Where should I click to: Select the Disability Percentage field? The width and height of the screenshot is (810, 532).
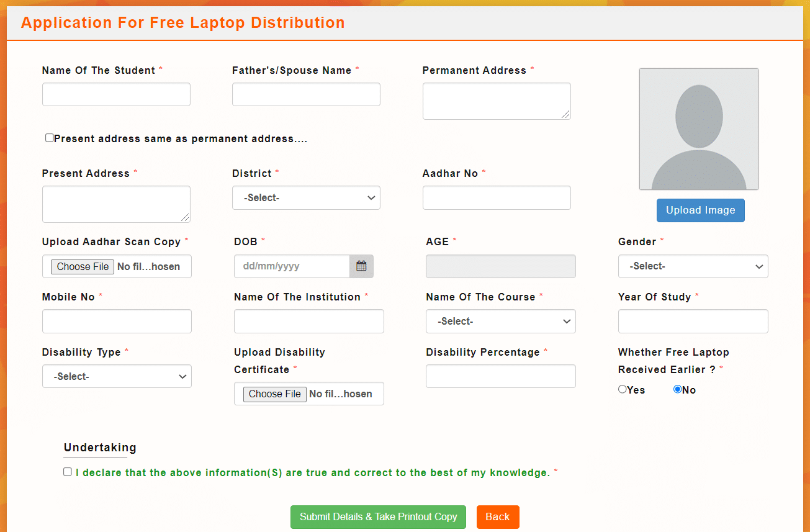pos(500,376)
